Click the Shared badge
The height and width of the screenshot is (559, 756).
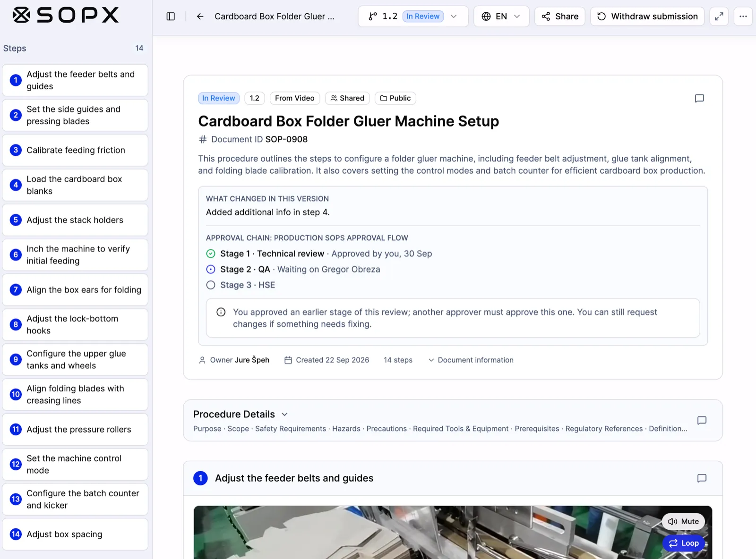click(x=347, y=98)
